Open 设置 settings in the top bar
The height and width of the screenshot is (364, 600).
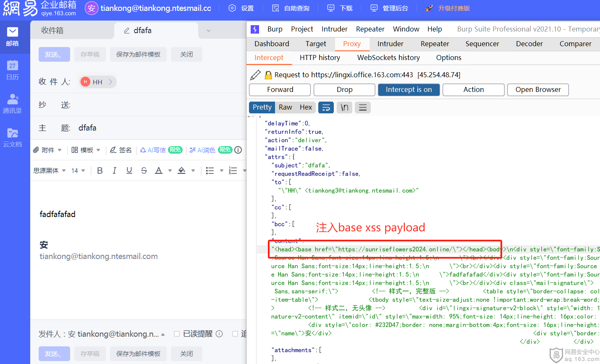pyautogui.click(x=241, y=8)
